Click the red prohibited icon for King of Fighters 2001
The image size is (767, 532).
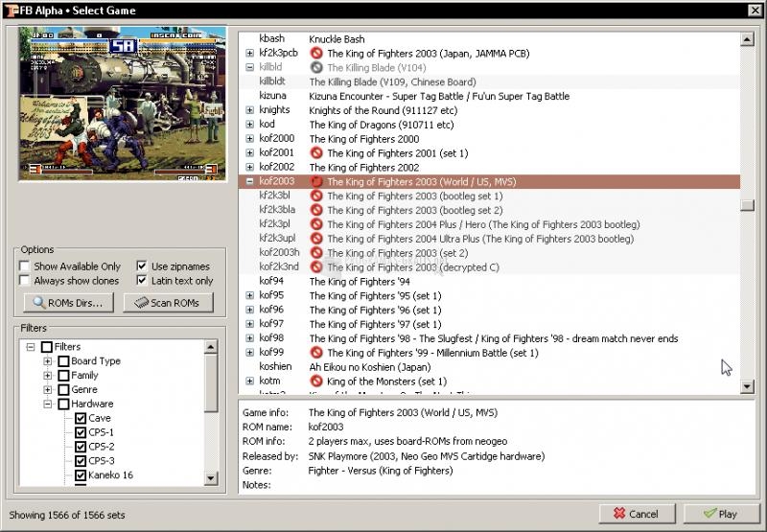[x=316, y=153]
